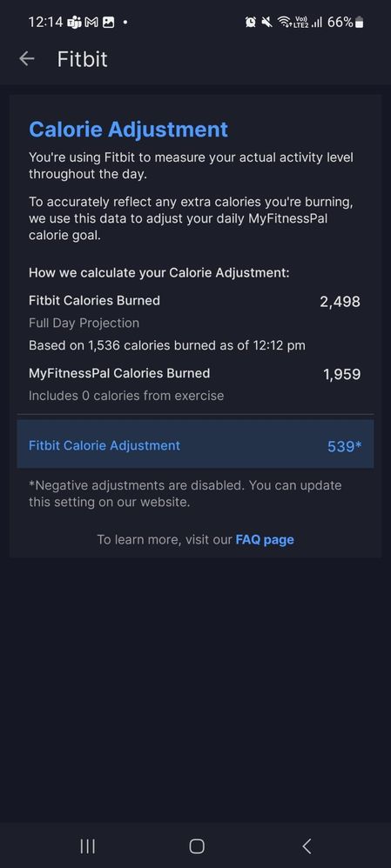Tap the Android home button
Screen dimensions: 391x868
pyautogui.click(x=196, y=846)
